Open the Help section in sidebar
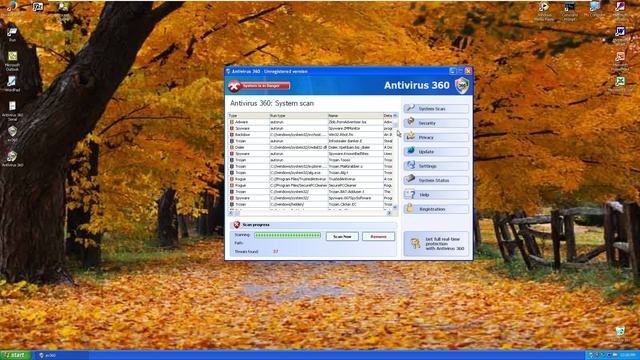The width and height of the screenshot is (640, 360). 436,195
